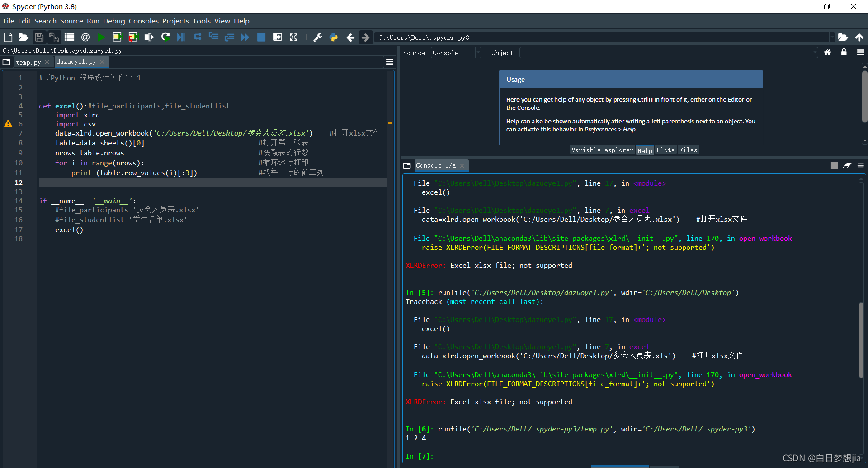Step out of function in debugger
Viewport: 868px width, 468px height.
tap(229, 37)
